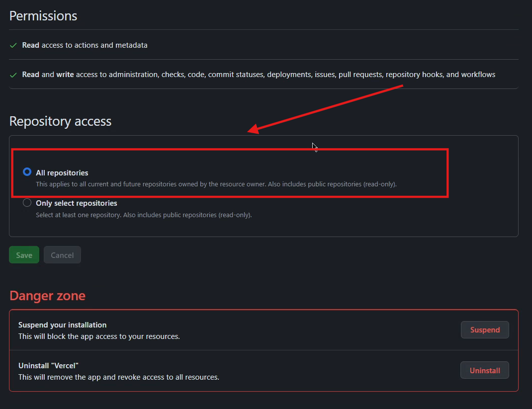Click the Uninstall "Vercel" title text
The height and width of the screenshot is (409, 532).
[x=48, y=366]
